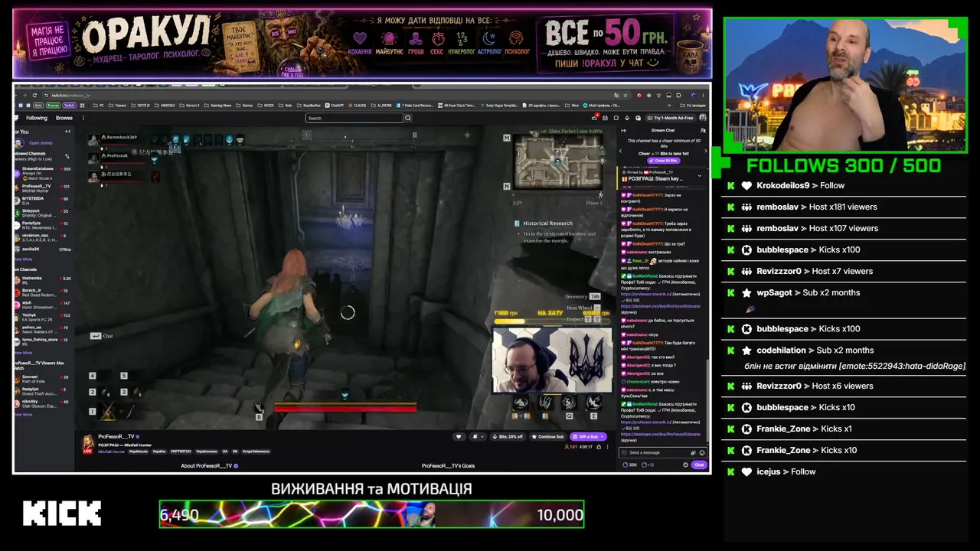
Task: Show previous cheer banner with left arrow
Action: point(621,151)
